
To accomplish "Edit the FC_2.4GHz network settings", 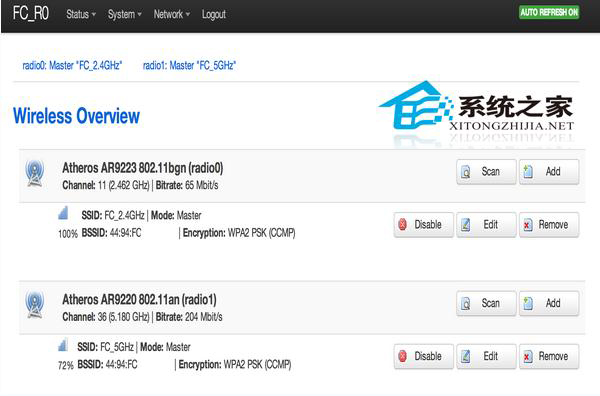I will [x=486, y=225].
